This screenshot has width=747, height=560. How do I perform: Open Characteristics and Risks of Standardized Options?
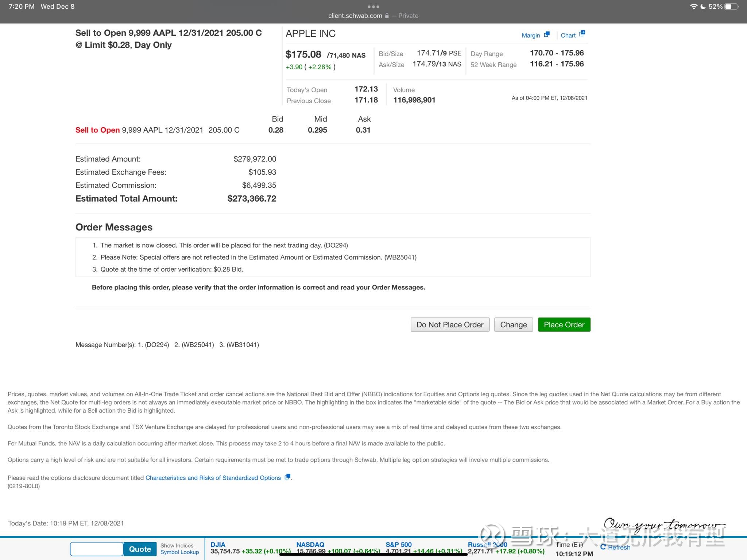[213, 478]
